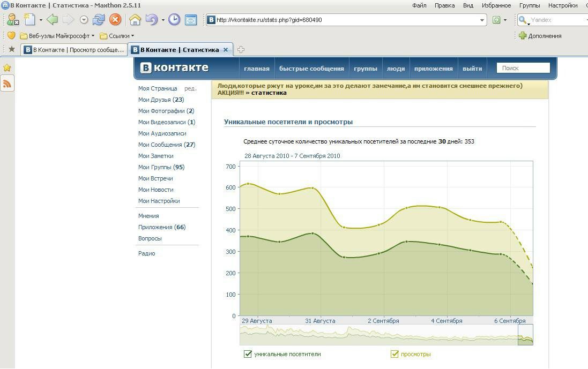Stop loading with the orange X icon
This screenshot has width=588, height=369.
point(115,19)
